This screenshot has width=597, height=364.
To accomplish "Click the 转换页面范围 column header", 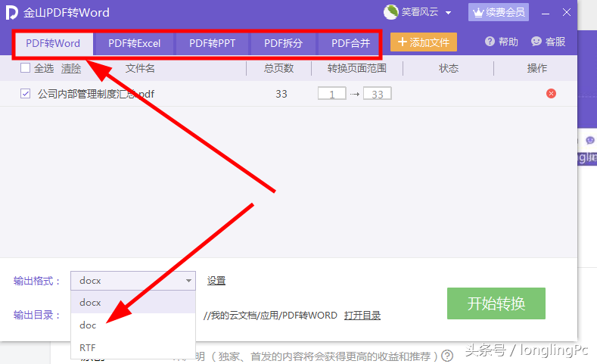I will click(x=356, y=69).
